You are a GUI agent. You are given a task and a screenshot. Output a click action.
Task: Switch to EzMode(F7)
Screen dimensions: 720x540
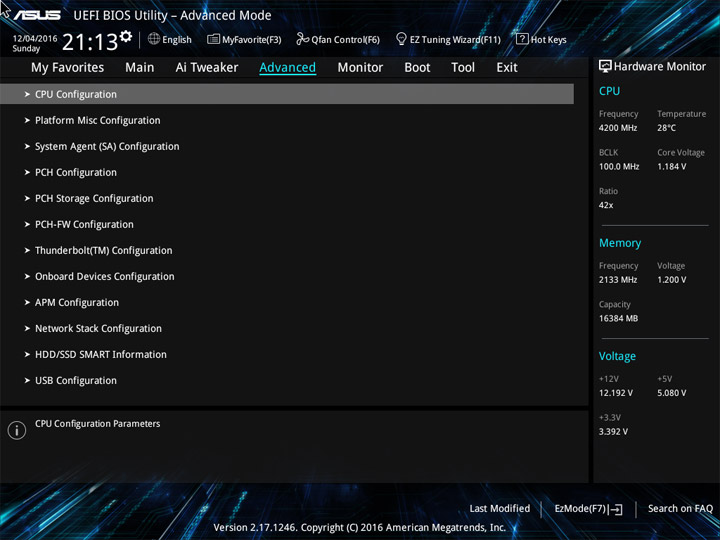click(588, 509)
